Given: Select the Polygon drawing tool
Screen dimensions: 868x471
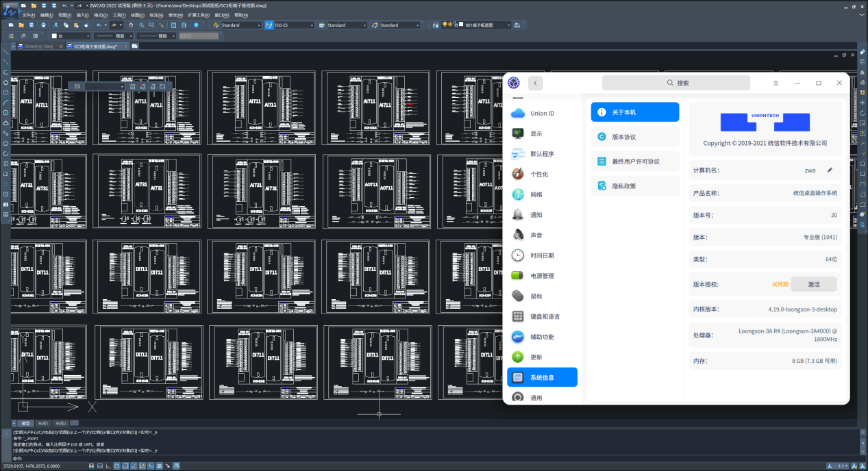Looking at the screenshot, I should [x=7, y=82].
